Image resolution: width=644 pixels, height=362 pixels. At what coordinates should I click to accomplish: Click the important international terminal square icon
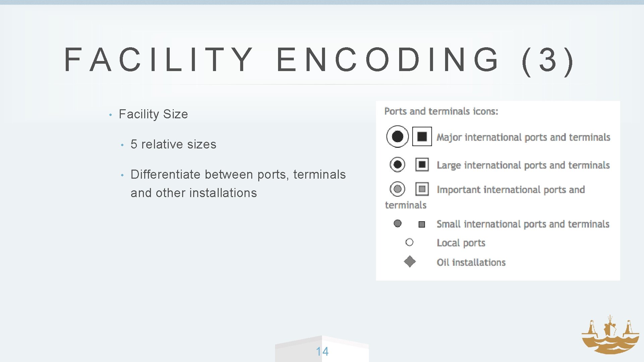422,189
